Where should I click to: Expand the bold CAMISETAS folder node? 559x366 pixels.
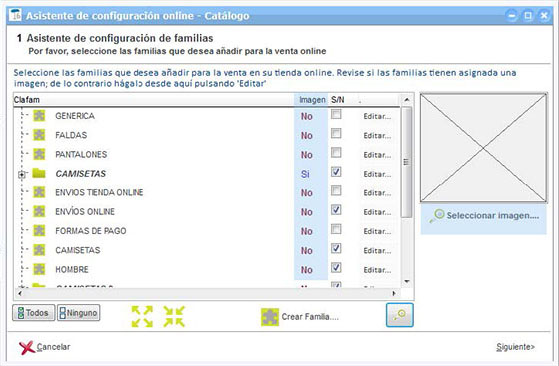tap(22, 175)
